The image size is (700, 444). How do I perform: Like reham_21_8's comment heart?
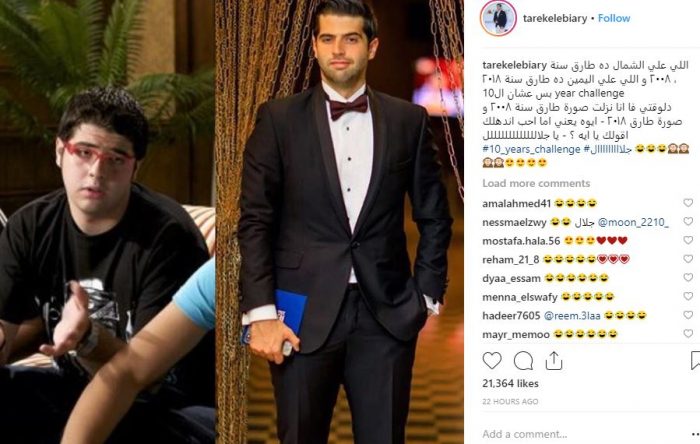pos(688,259)
